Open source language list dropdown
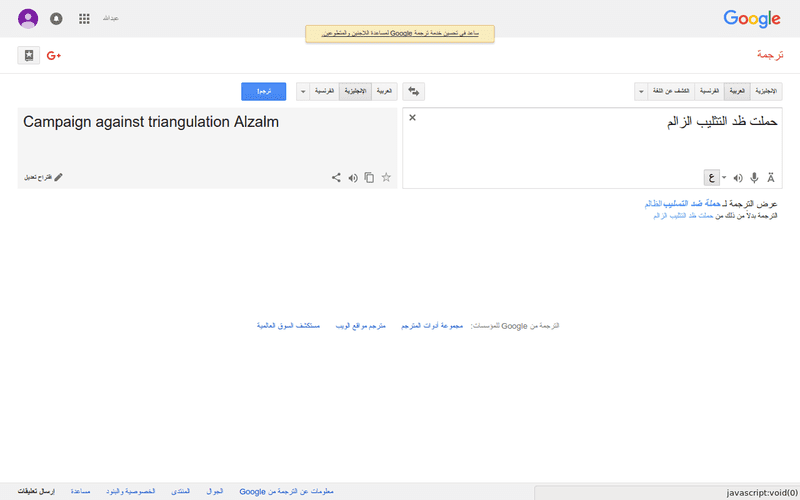 pos(641,91)
